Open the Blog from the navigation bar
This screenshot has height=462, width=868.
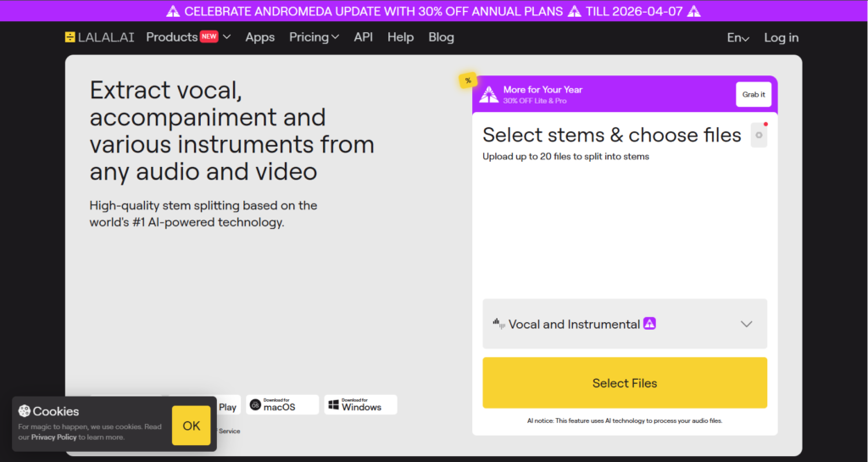[441, 37]
